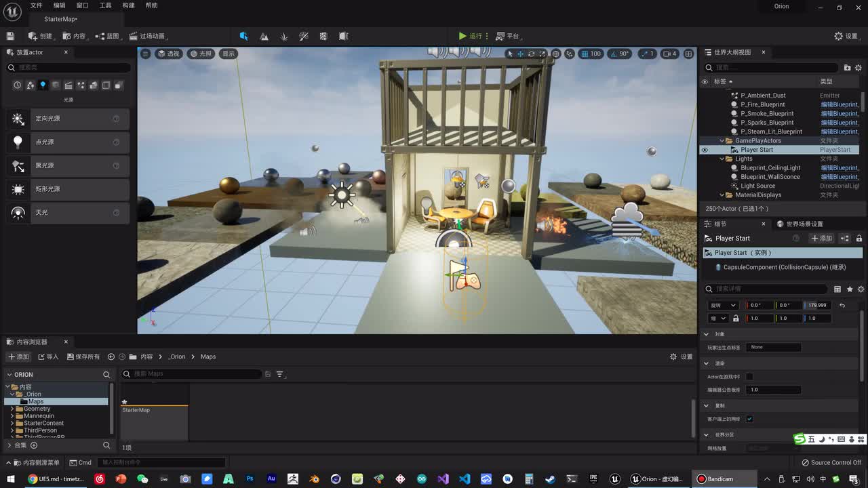
Task: Click the Add button in Content Browser
Action: (18, 357)
